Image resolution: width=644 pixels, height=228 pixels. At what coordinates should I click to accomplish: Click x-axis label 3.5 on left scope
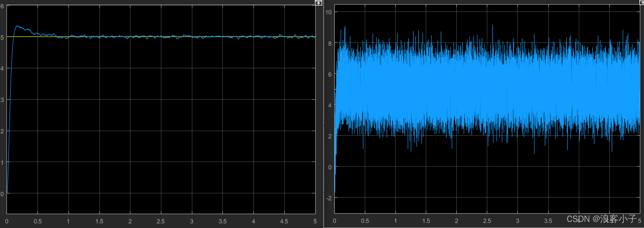pos(222,222)
